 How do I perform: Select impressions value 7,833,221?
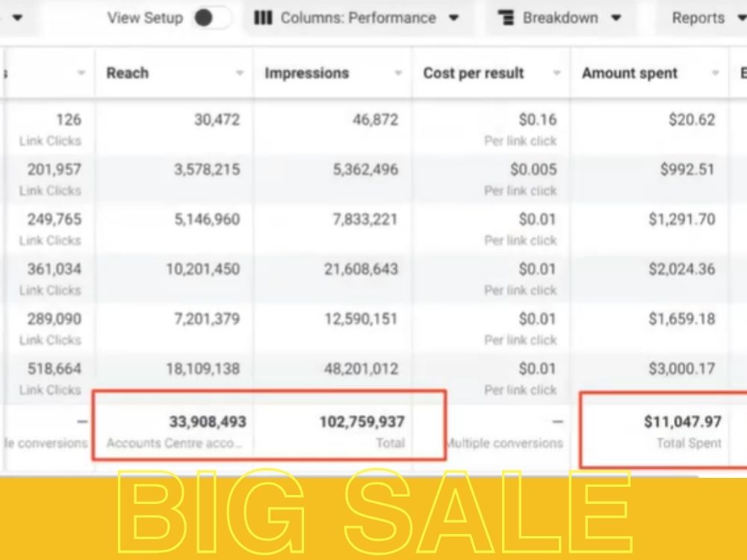coord(365,220)
